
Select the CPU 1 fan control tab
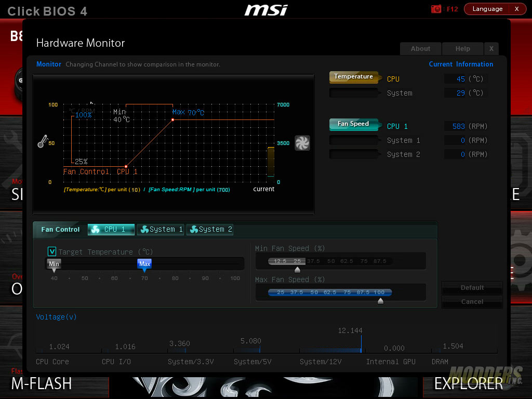[x=111, y=229]
